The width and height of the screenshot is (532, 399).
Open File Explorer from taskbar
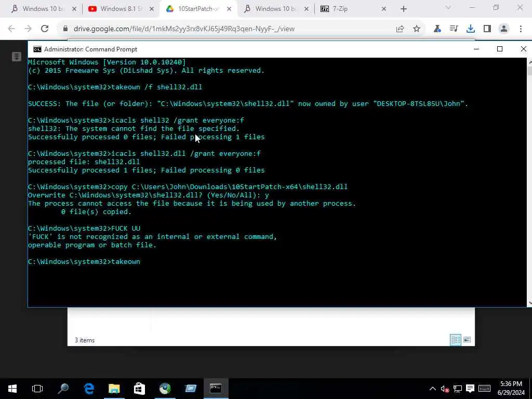pyautogui.click(x=114, y=389)
